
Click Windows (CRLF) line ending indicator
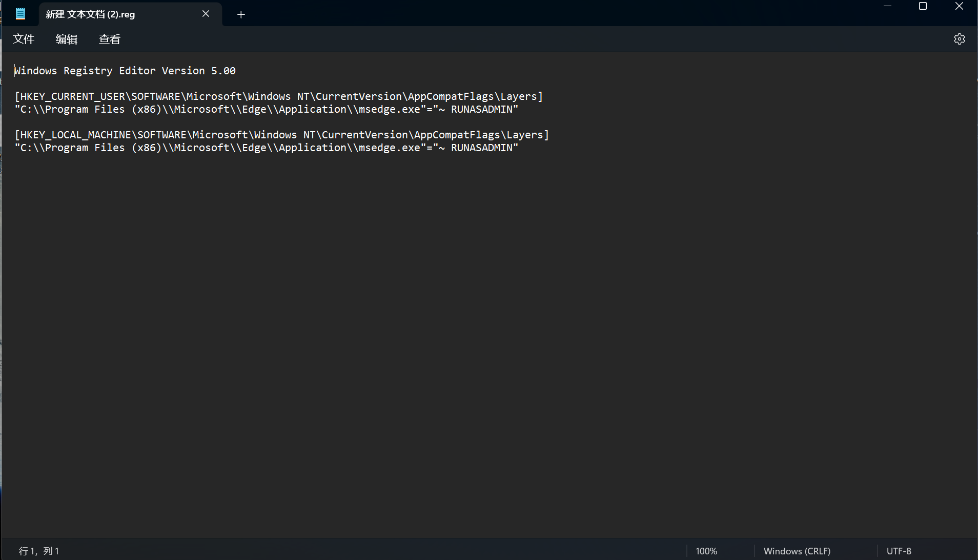click(x=797, y=551)
